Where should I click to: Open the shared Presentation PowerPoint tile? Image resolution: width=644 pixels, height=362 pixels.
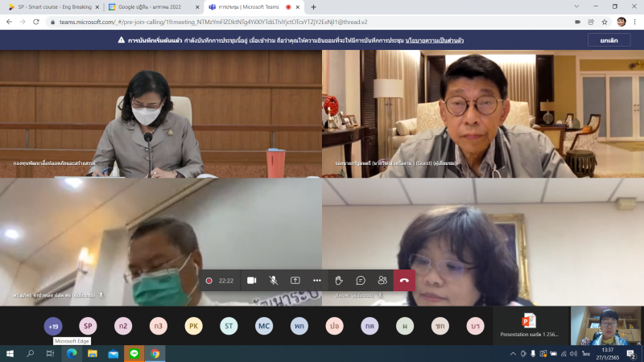pyautogui.click(x=529, y=326)
